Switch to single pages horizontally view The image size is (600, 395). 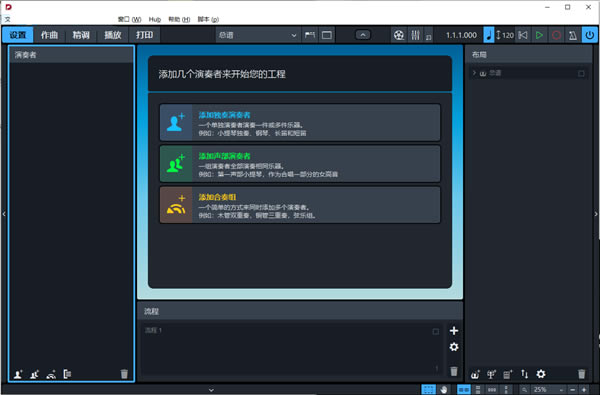pos(492,390)
